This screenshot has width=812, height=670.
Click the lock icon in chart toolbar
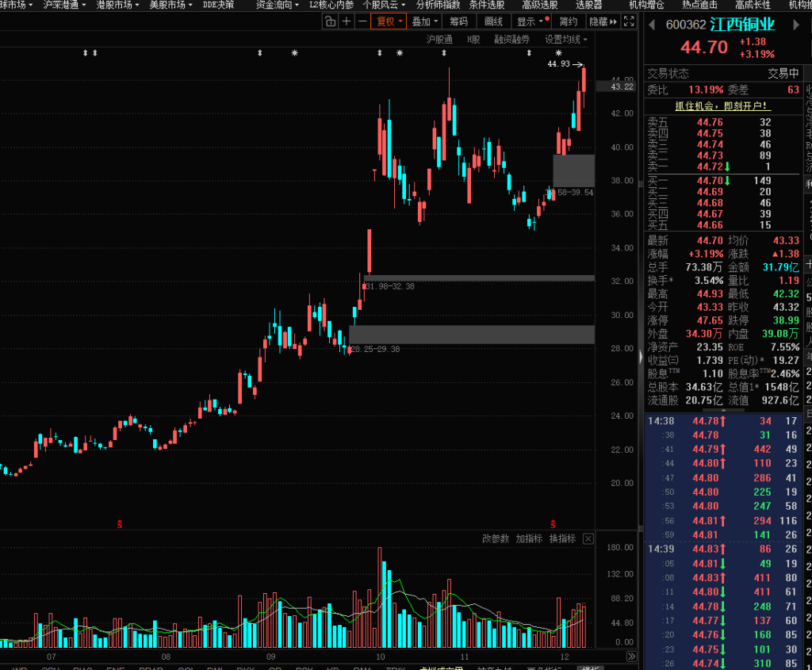pos(330,21)
